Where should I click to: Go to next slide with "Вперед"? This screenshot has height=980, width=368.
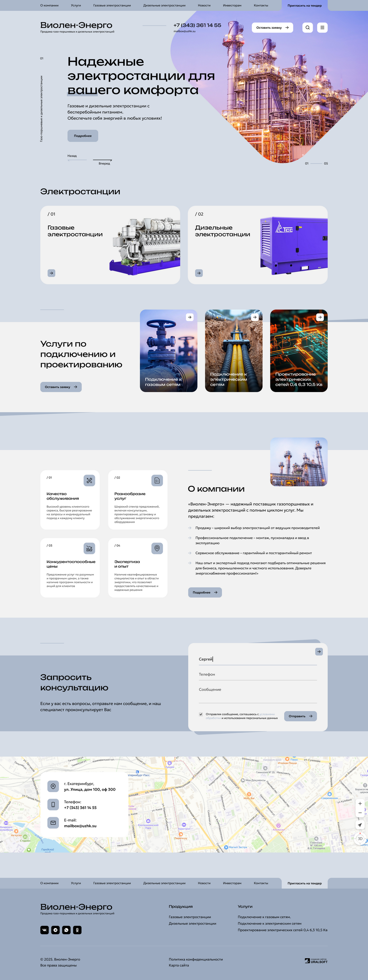click(103, 162)
